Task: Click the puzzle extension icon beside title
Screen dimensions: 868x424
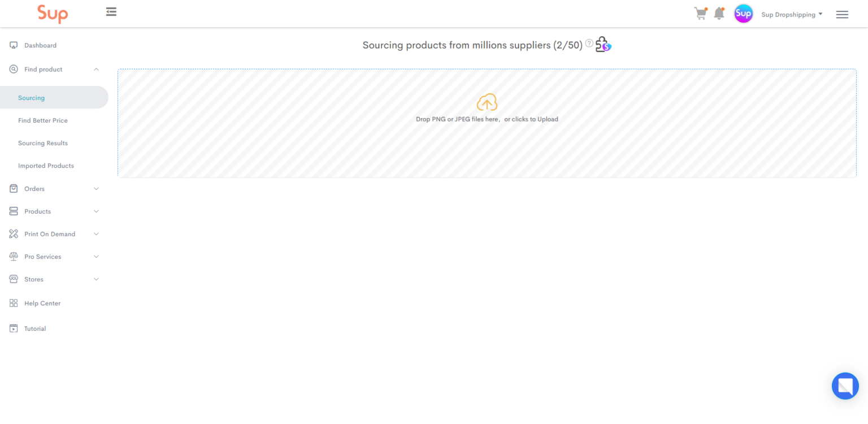Action: click(x=603, y=44)
